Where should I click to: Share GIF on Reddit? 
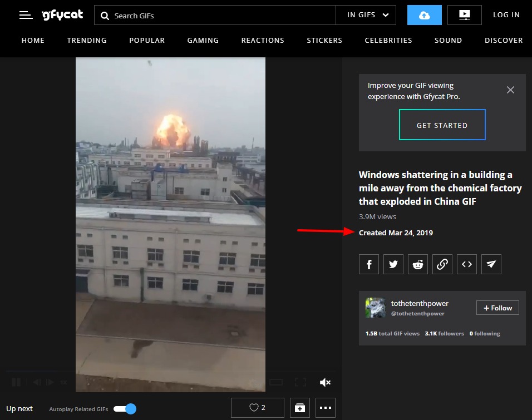(x=418, y=264)
